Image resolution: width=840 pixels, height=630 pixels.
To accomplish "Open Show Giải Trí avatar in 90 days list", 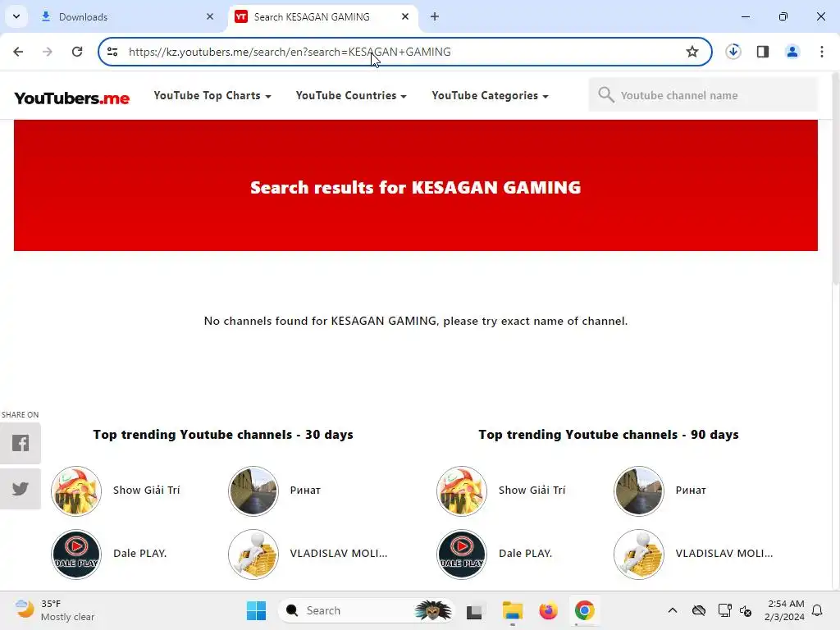I will pyautogui.click(x=462, y=491).
